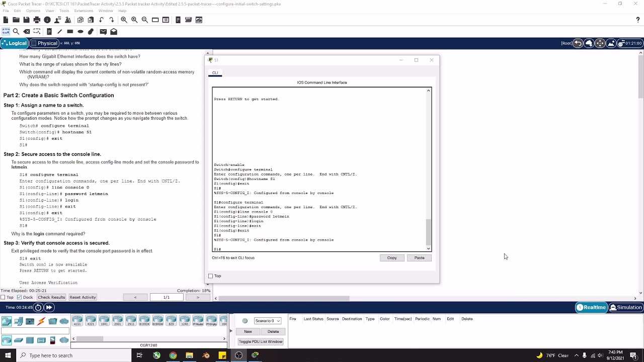Expand the PDU list panel arrow
The image size is (644, 362).
pos(231,331)
